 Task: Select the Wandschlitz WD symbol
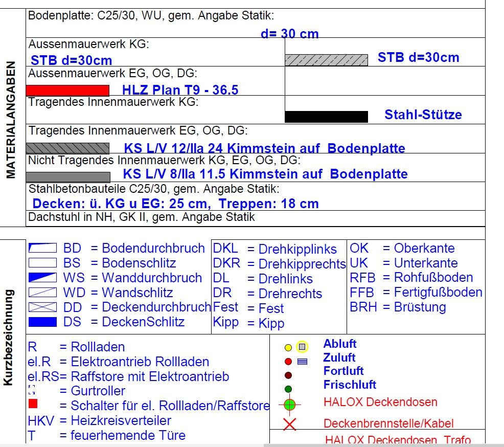pyautogui.click(x=42, y=293)
